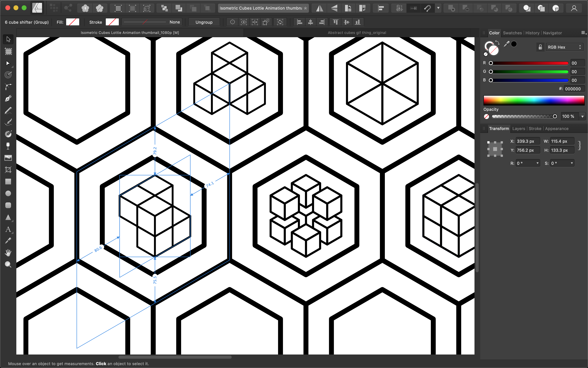Align top using context toolbar button
The image size is (588, 368).
click(336, 22)
